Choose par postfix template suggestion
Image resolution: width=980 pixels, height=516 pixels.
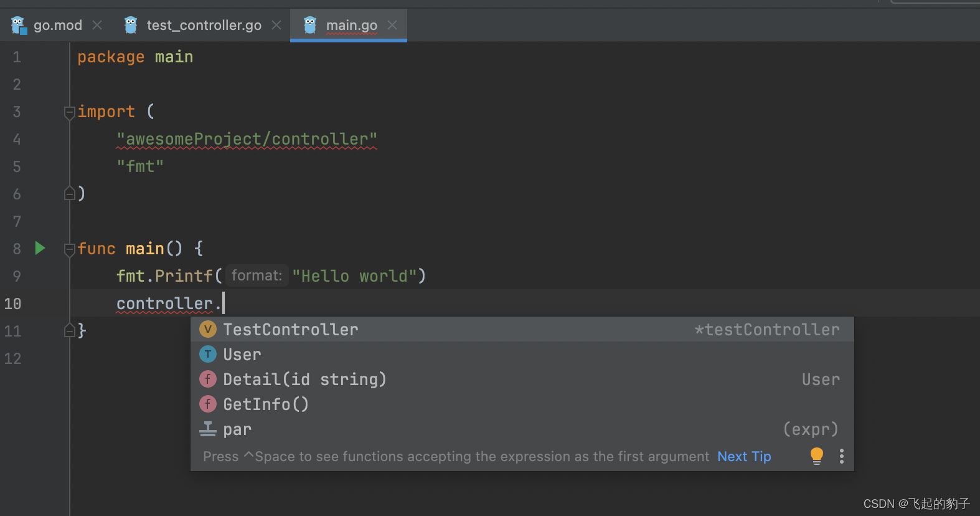pos(522,429)
